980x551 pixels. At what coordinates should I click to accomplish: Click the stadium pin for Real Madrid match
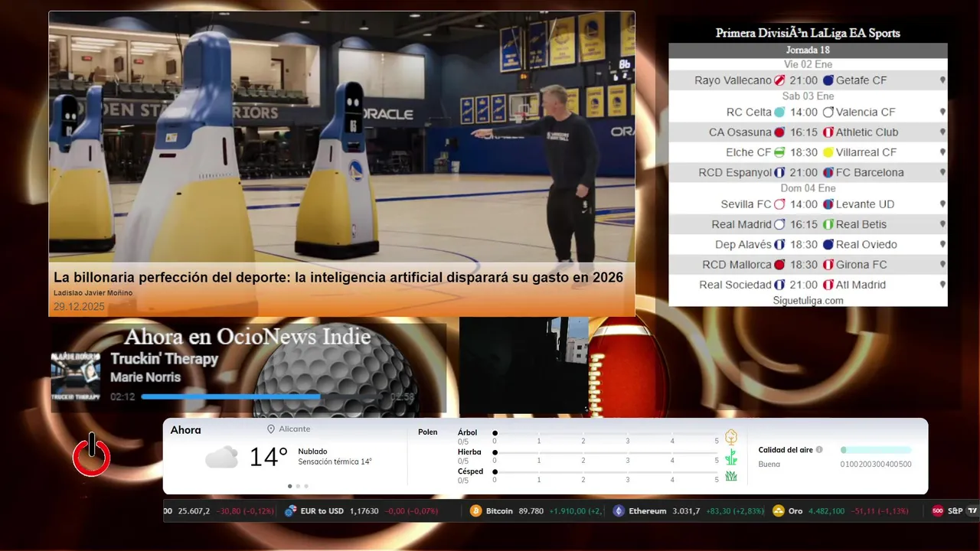(x=942, y=224)
